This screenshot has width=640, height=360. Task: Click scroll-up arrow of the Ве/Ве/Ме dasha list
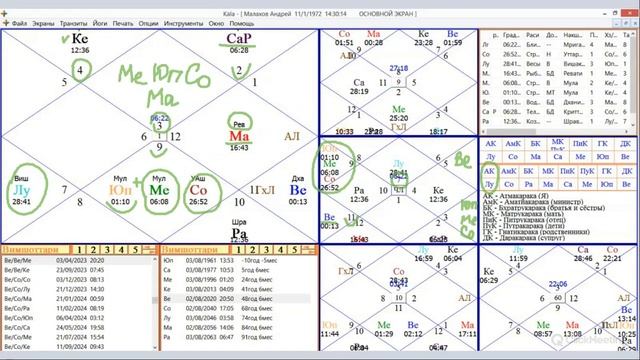tap(155, 259)
